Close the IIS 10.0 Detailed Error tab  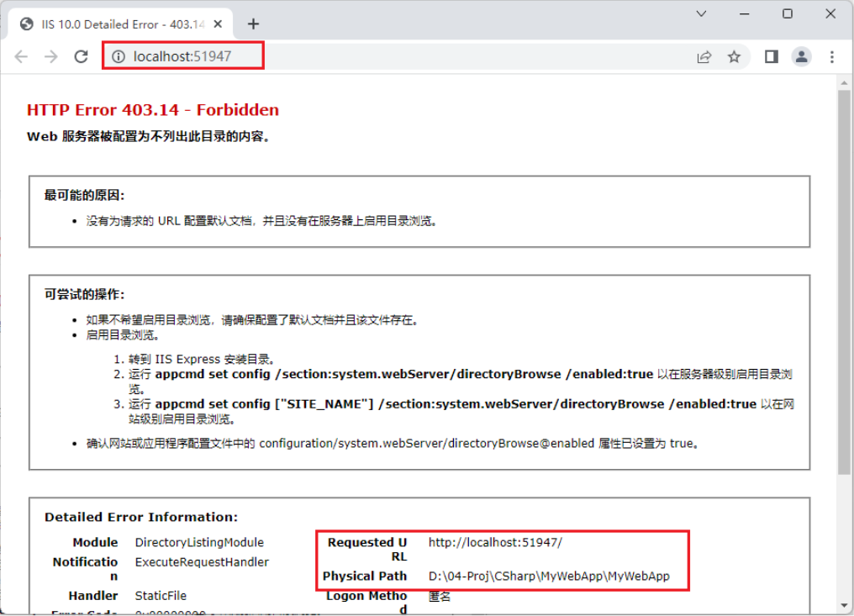click(x=218, y=24)
